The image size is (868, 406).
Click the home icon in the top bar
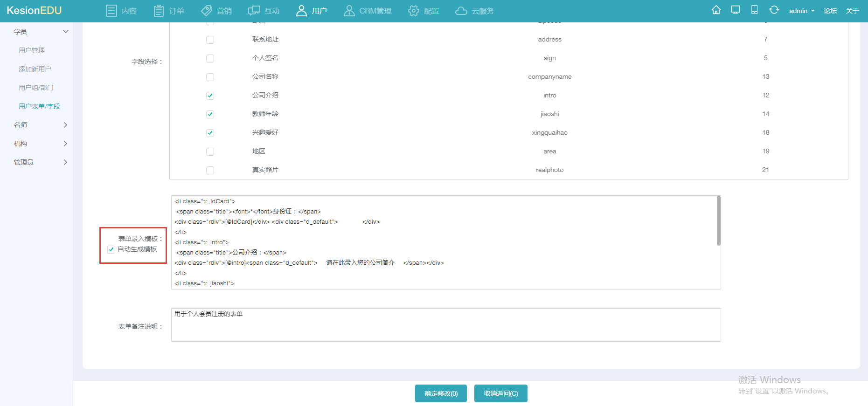coord(716,10)
